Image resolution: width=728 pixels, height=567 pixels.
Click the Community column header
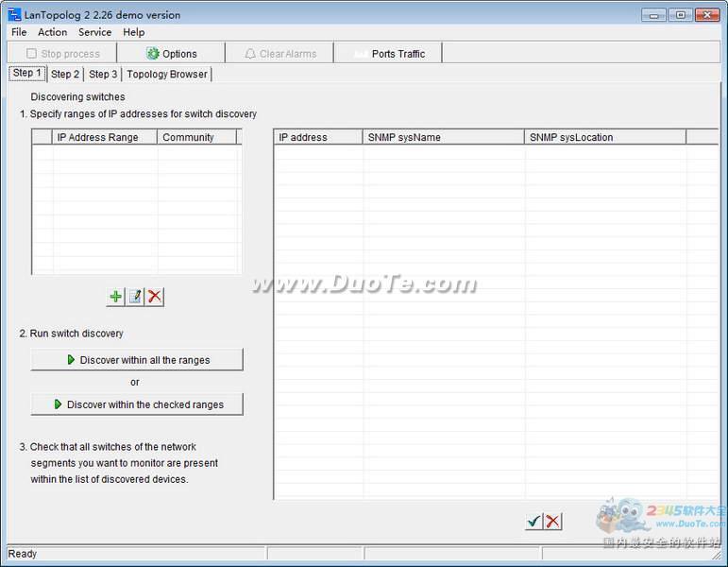196,137
